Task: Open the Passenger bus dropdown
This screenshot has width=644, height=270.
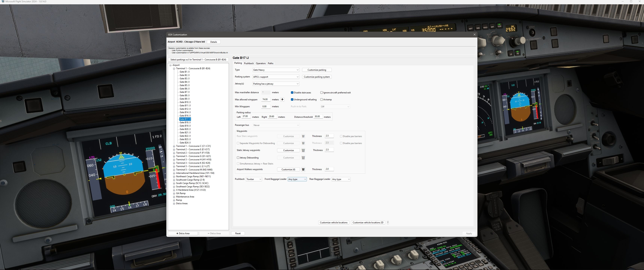Action: [276, 125]
